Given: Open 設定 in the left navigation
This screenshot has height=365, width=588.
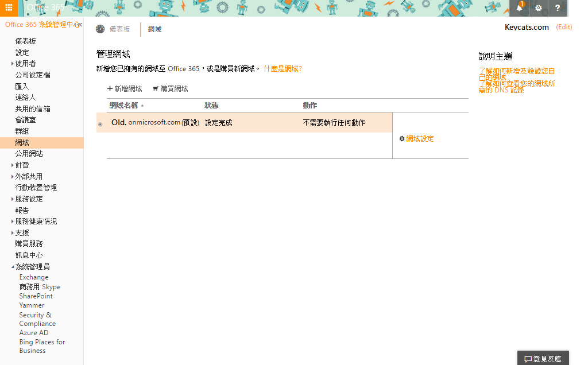Looking at the screenshot, I should pos(22,52).
